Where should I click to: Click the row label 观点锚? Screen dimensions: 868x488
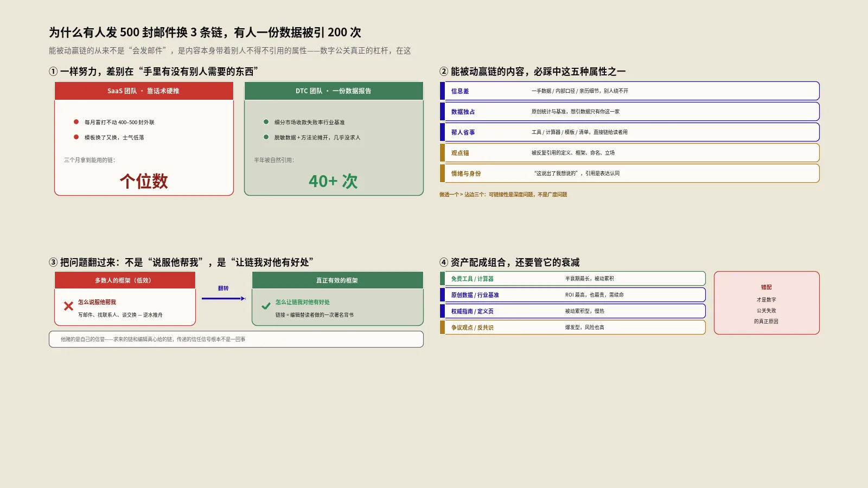coord(460,153)
